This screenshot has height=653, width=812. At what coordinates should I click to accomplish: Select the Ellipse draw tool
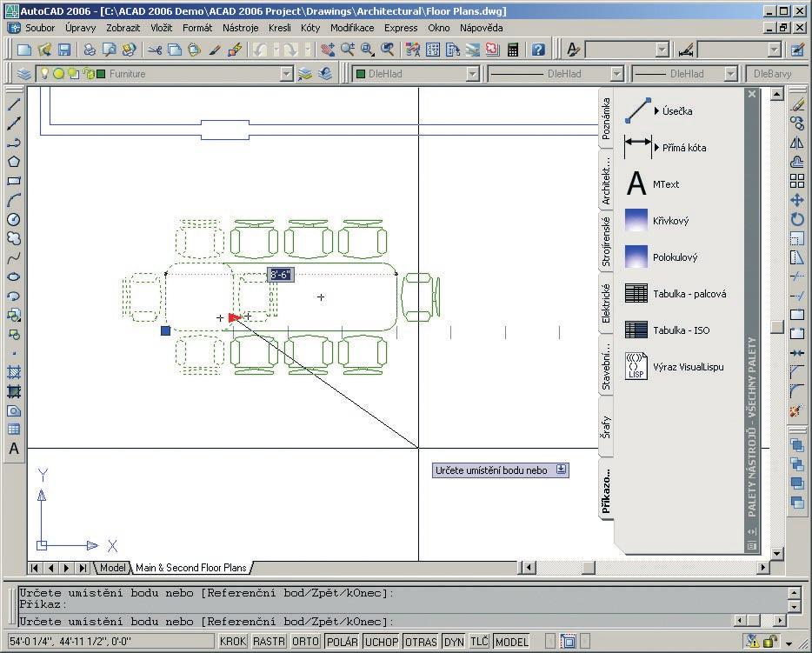[x=14, y=277]
